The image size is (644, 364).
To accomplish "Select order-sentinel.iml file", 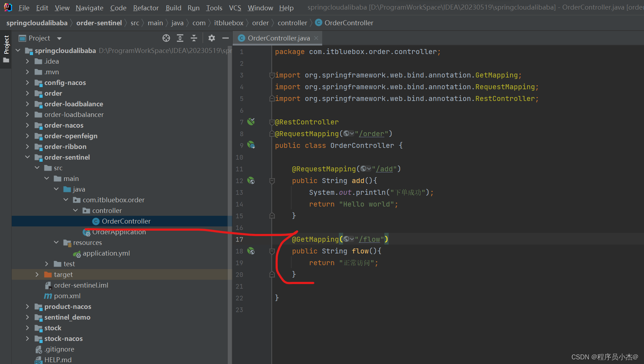I will tap(81, 285).
